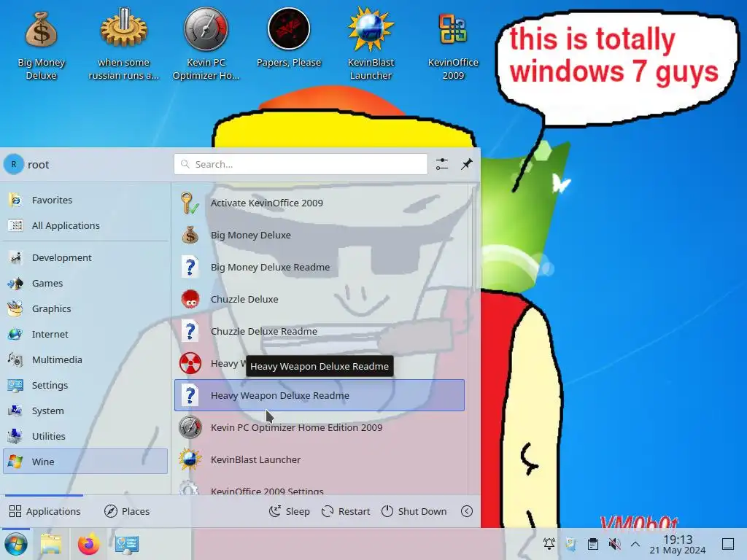Image resolution: width=747 pixels, height=560 pixels.
Task: Open Heavy Weapon Deluxe Readme entry
Action: (320, 395)
